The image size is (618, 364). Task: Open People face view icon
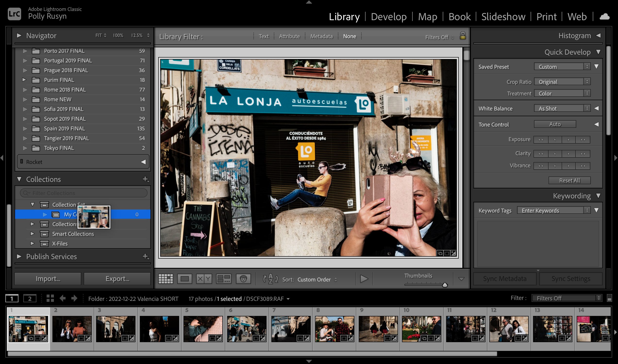pyautogui.click(x=243, y=279)
